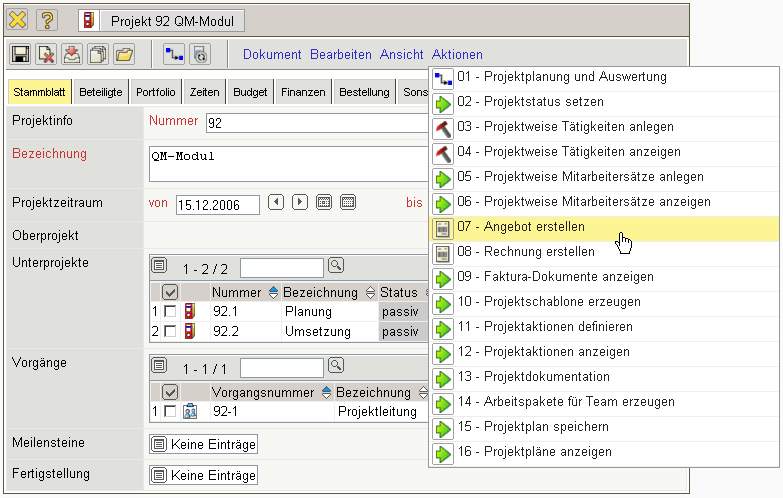Screen dimensions: 783x498
Task: Tick the checkbox for Vorgang 92-1
Action: click(x=169, y=411)
